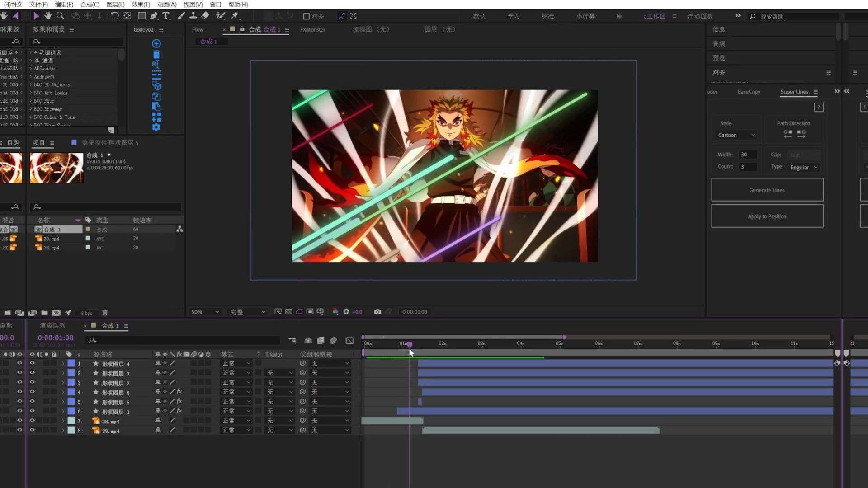868x488 pixels.
Task: Take a snapshot with the camera icon
Action: click(377, 312)
